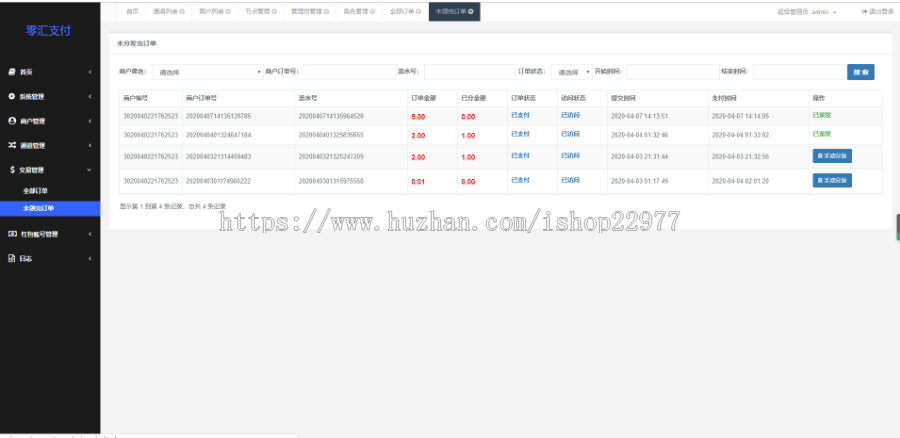Screen dimensions: 900x438
Task: Click 手动分发 for order 2020040321314459483
Action: [x=832, y=156]
